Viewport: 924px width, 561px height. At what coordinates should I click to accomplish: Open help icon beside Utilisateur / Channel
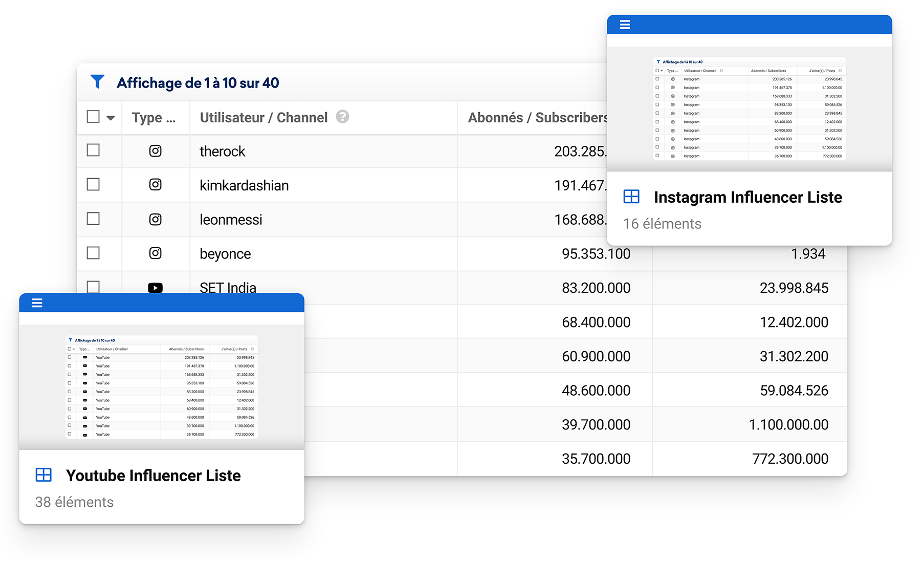[x=342, y=117]
